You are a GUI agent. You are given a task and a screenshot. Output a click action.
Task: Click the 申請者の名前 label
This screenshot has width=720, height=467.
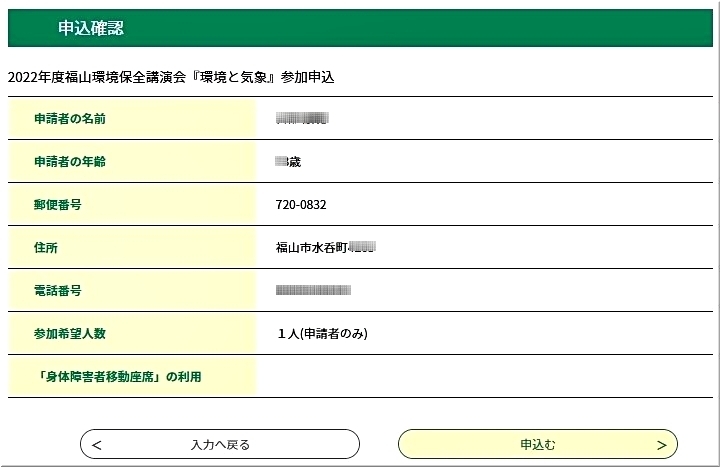[x=70, y=119]
